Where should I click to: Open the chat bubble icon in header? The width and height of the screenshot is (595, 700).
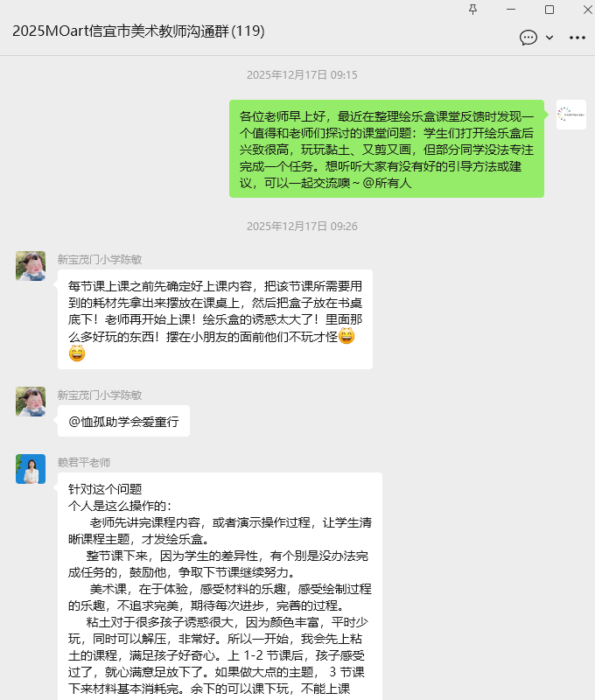(x=528, y=38)
